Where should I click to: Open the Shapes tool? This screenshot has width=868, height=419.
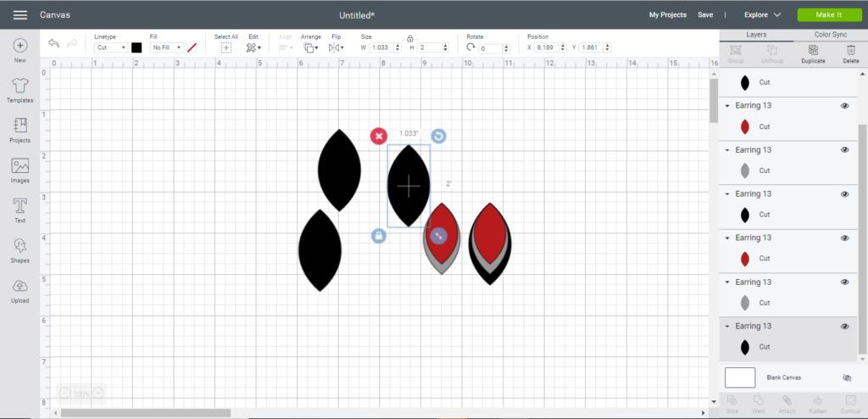tap(20, 250)
